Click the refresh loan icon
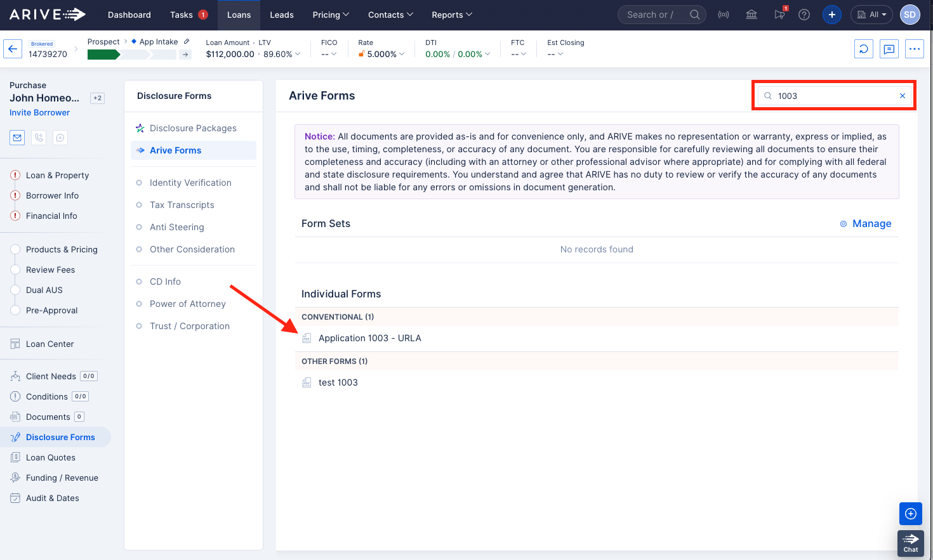This screenshot has width=933, height=560. pyautogui.click(x=864, y=49)
